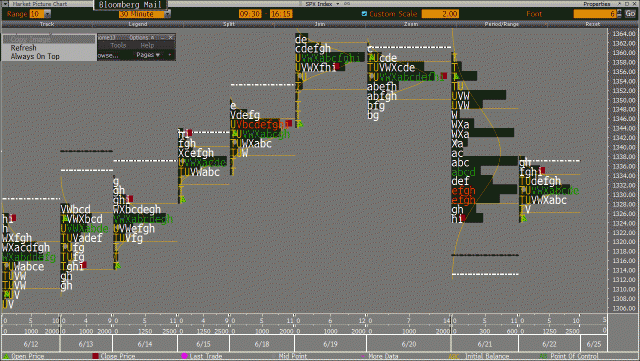Click the Reset toolbar tab
Screen dimensions: 640x361
(593, 24)
